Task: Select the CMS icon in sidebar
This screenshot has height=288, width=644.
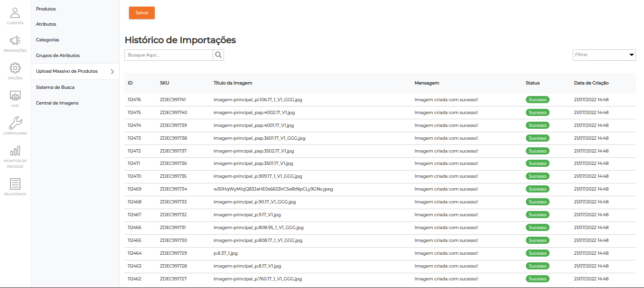Action: pos(15,96)
